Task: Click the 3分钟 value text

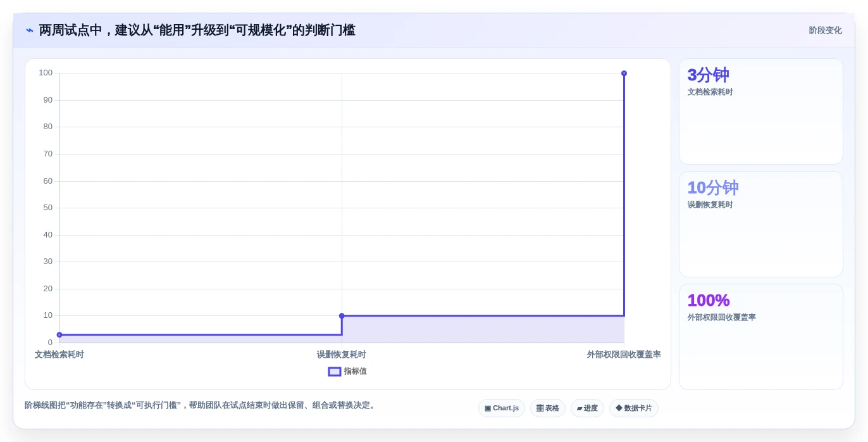Action: pos(709,75)
